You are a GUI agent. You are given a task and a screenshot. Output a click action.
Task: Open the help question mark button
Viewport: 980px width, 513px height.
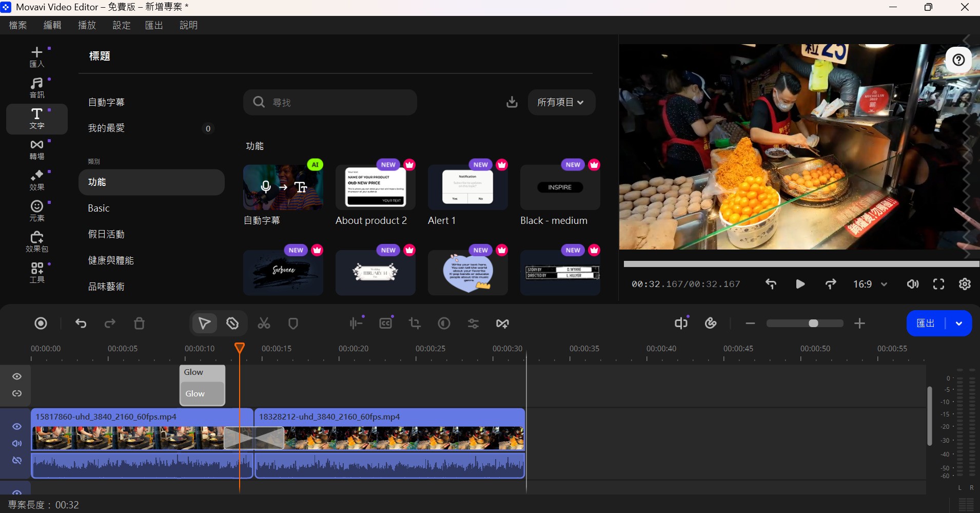(958, 60)
